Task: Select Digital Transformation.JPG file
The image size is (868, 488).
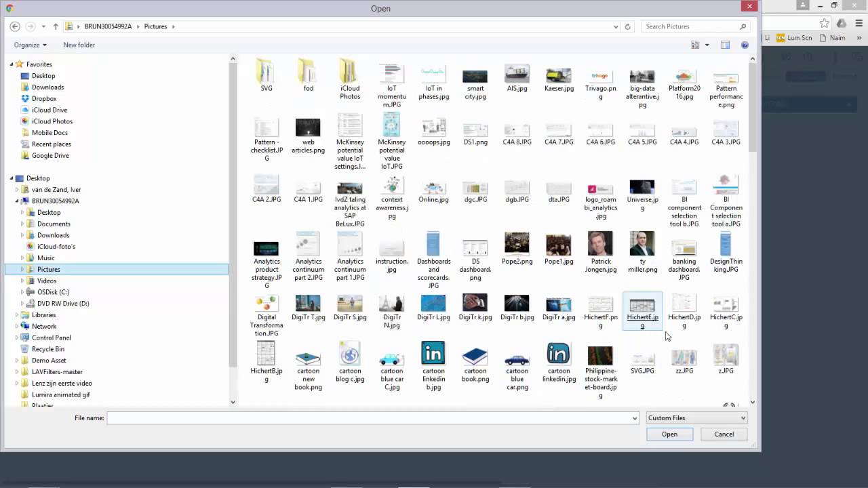Action: [x=266, y=317]
